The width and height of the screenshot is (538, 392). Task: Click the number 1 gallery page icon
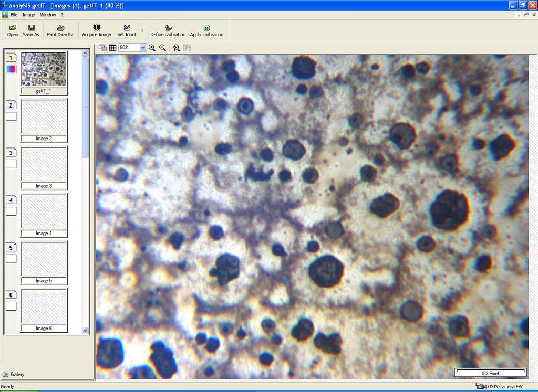[11, 58]
